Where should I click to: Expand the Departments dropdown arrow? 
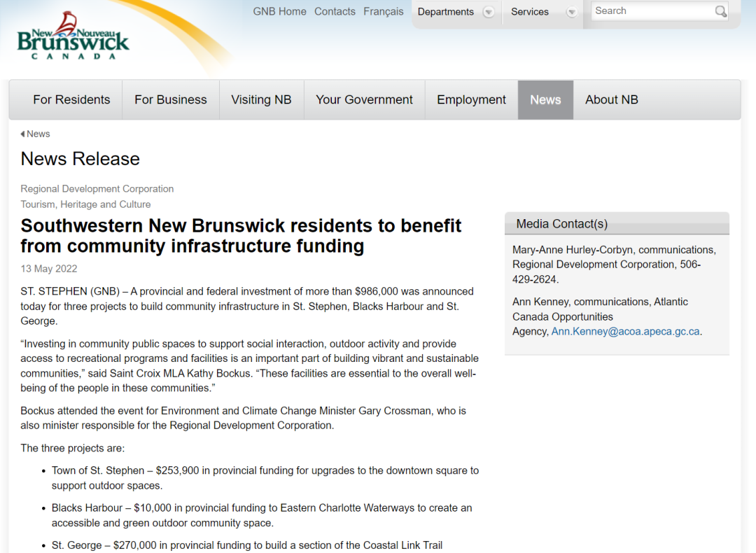tap(489, 12)
